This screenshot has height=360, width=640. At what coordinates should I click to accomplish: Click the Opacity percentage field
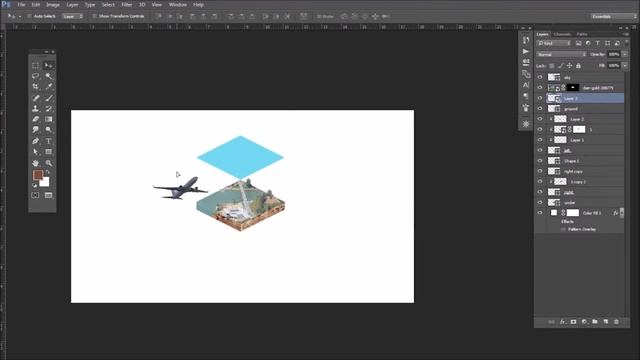coord(614,54)
